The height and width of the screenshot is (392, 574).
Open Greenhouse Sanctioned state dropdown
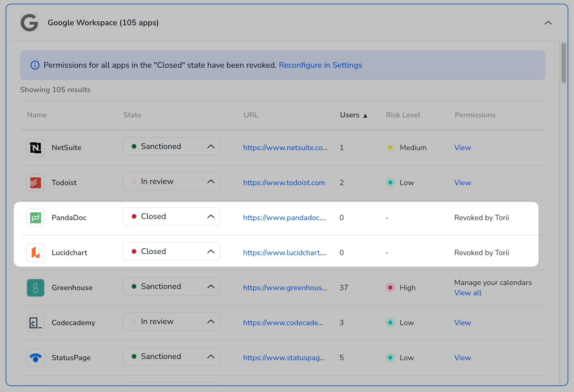pos(171,286)
